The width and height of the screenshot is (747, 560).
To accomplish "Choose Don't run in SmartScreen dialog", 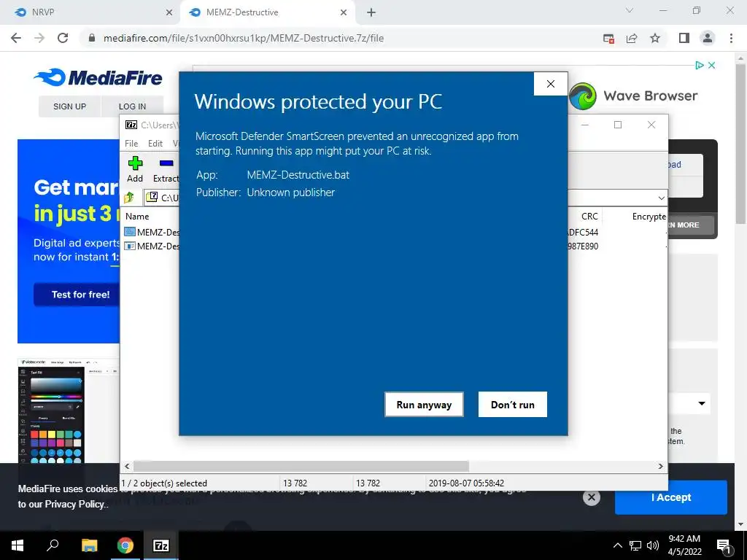I will (513, 404).
